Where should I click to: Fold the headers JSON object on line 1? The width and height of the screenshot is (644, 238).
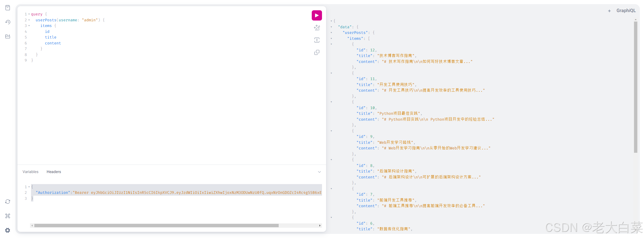pos(29,187)
